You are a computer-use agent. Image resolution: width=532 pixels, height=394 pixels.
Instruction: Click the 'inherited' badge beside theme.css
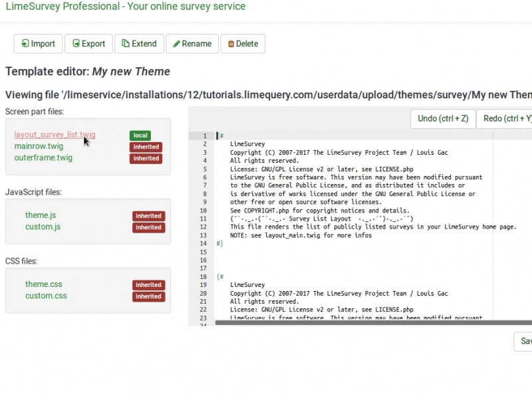148,284
